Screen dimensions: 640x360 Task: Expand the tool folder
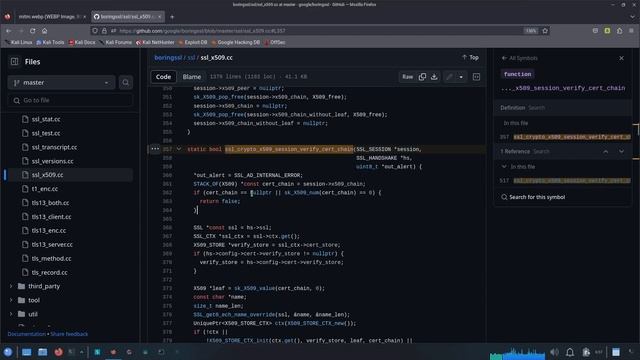[11, 300]
